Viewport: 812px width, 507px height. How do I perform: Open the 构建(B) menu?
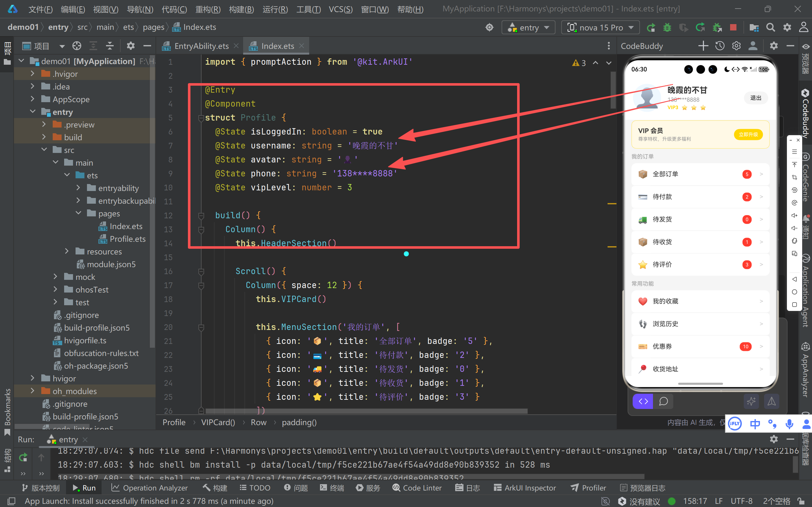click(x=241, y=9)
